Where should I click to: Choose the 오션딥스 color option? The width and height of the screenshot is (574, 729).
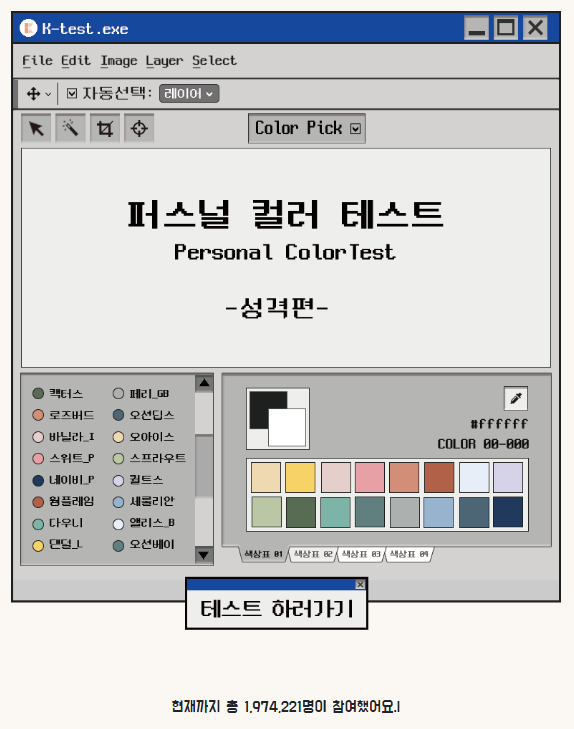coord(143,415)
